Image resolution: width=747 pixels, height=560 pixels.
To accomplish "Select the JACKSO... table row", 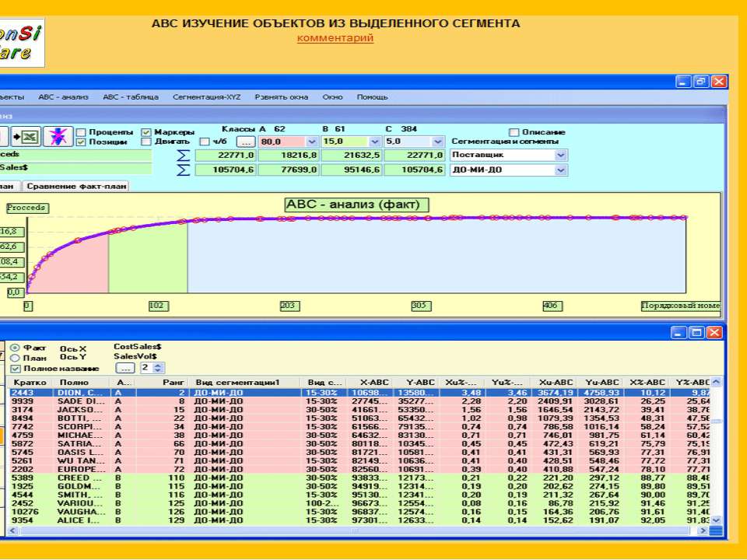I will point(359,410).
